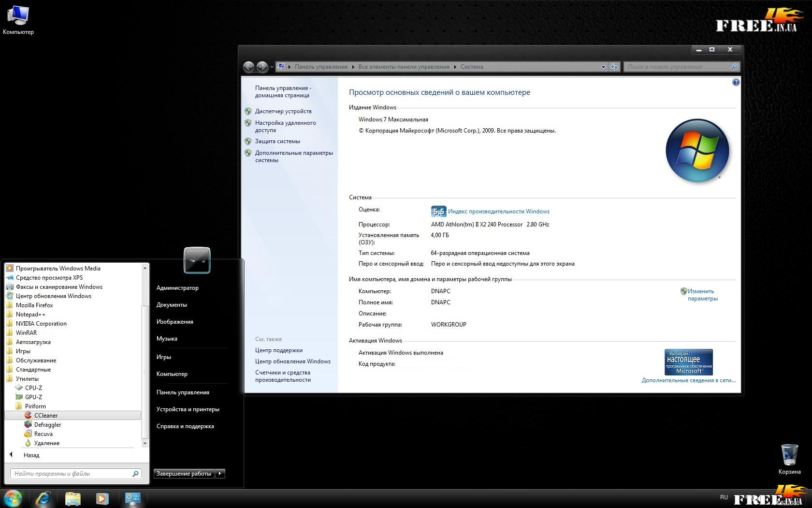The width and height of the screenshot is (812, 508).
Task: Open Windows Media Player taskbar icon
Action: 102,498
